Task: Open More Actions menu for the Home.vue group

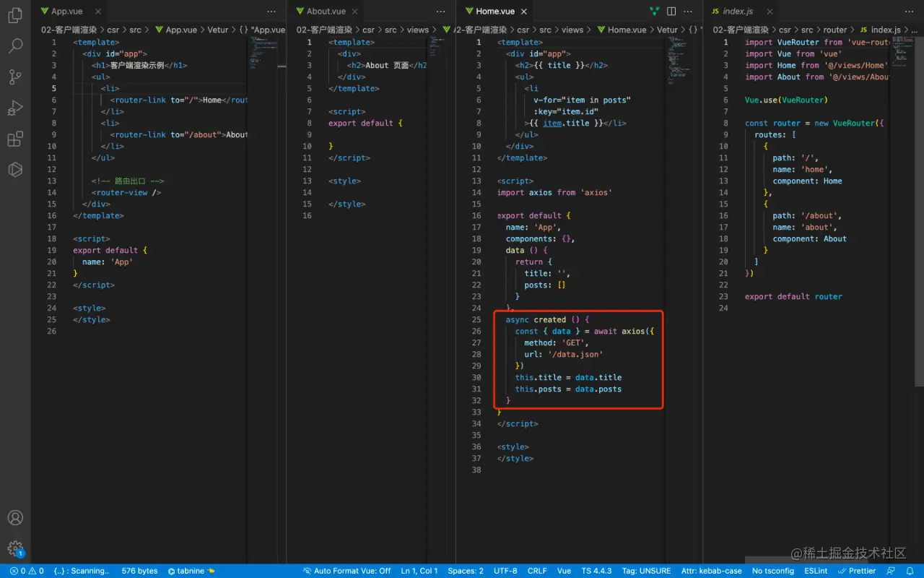Action: coord(688,12)
